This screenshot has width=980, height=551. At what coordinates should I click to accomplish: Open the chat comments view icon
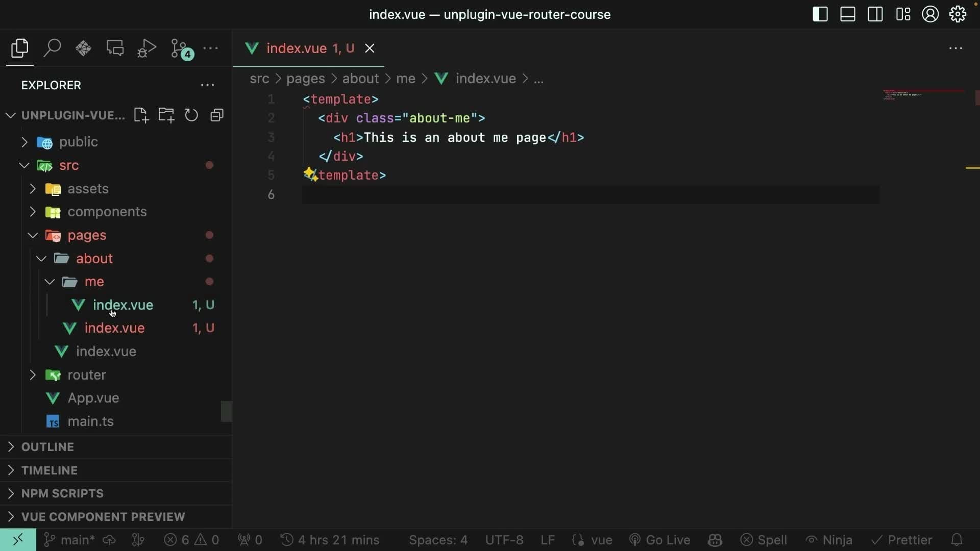click(x=115, y=48)
